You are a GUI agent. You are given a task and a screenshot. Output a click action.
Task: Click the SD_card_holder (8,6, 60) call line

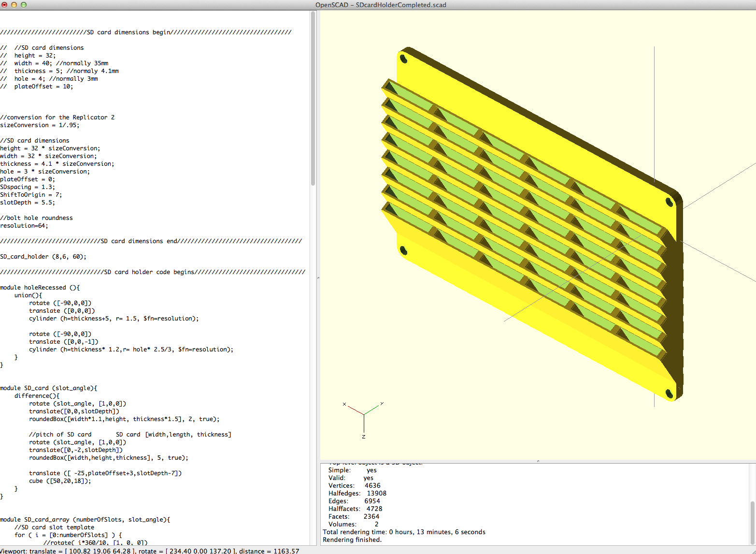(43, 257)
